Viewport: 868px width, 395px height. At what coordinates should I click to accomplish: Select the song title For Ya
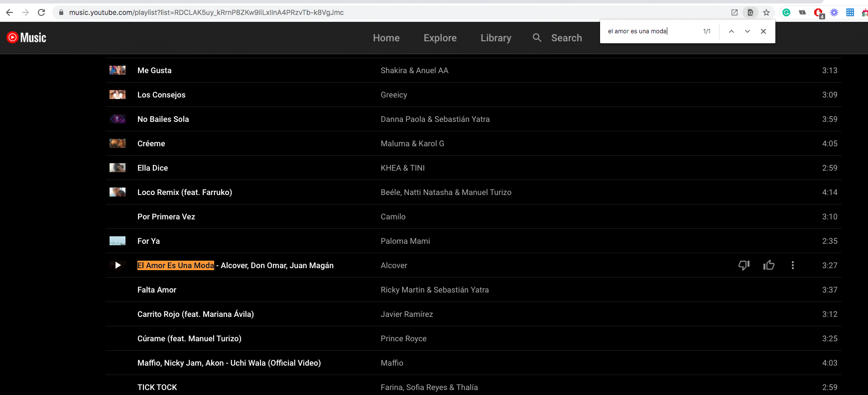tap(149, 241)
